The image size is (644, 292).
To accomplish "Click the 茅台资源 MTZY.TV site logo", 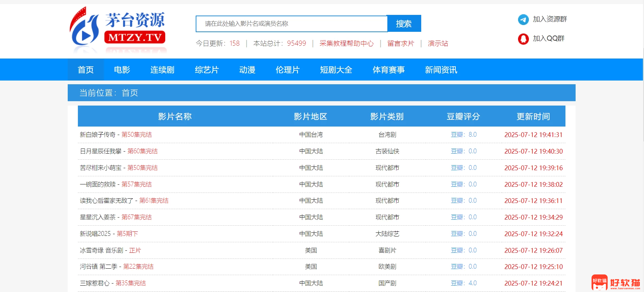I will (117, 29).
